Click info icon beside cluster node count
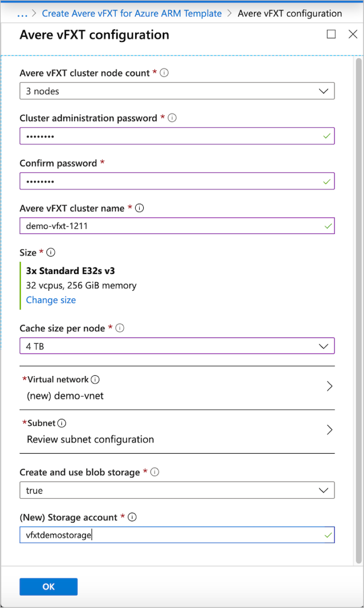This screenshot has width=364, height=608. 165,73
